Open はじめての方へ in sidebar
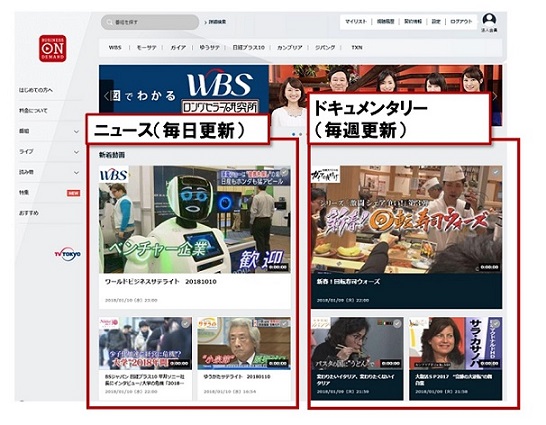Image resolution: width=546 pixels, height=425 pixels. pos(36,90)
